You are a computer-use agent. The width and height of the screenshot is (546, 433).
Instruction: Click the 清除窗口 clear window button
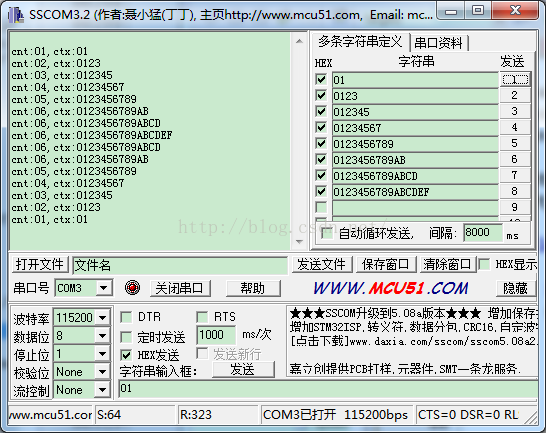pyautogui.click(x=447, y=264)
